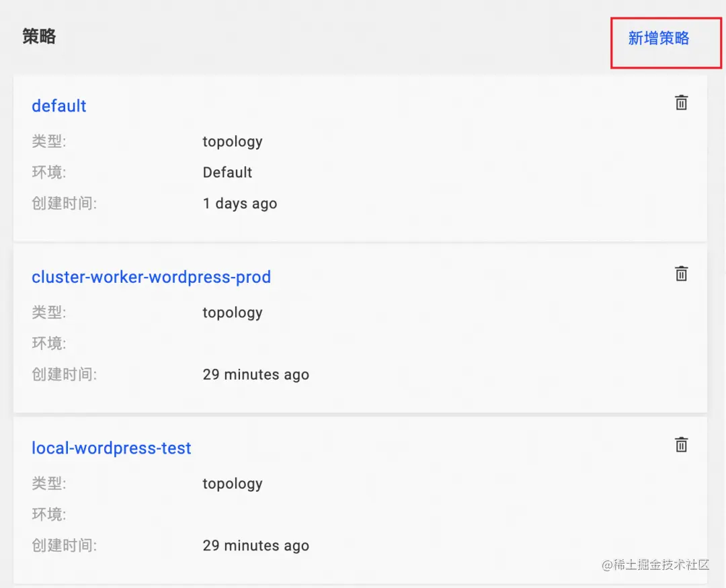
Task: Click the 类型 label in default card
Action: [x=49, y=141]
